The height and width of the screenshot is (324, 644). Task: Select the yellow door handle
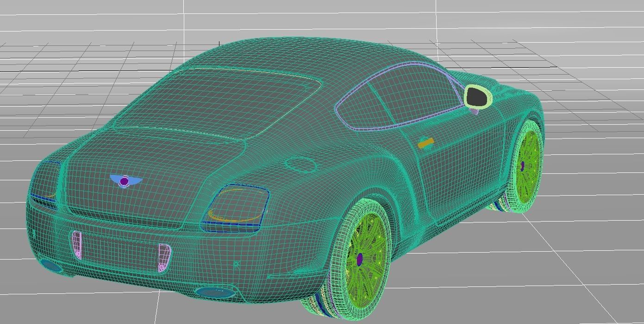click(x=426, y=143)
